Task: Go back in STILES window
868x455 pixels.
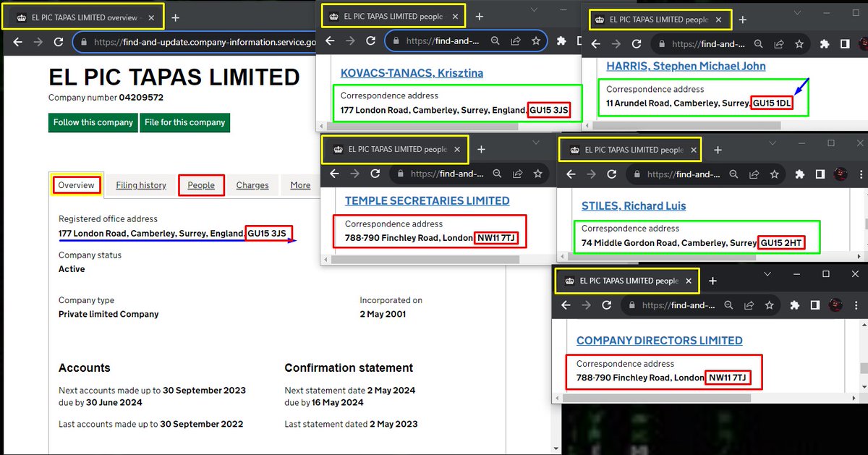Action: tap(571, 174)
